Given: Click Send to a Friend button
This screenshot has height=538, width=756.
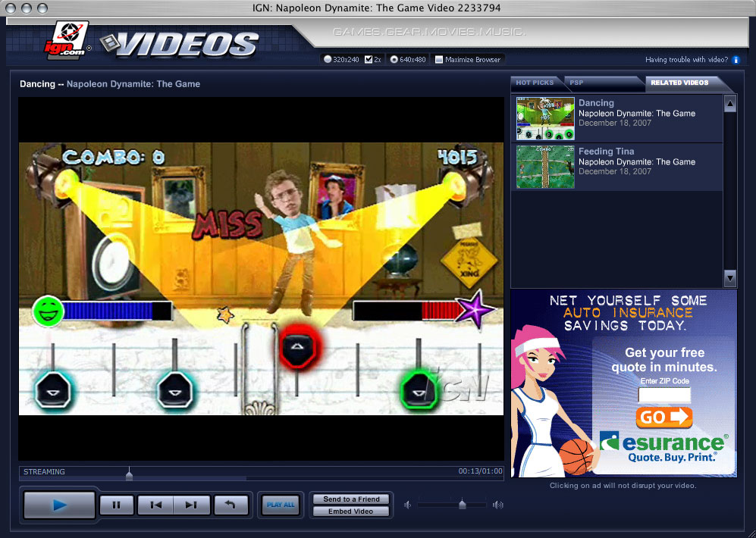Looking at the screenshot, I should tap(351, 499).
